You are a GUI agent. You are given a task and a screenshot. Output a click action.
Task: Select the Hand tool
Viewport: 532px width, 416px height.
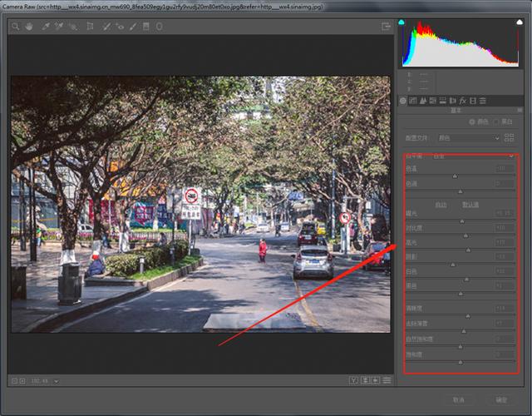[x=28, y=27]
